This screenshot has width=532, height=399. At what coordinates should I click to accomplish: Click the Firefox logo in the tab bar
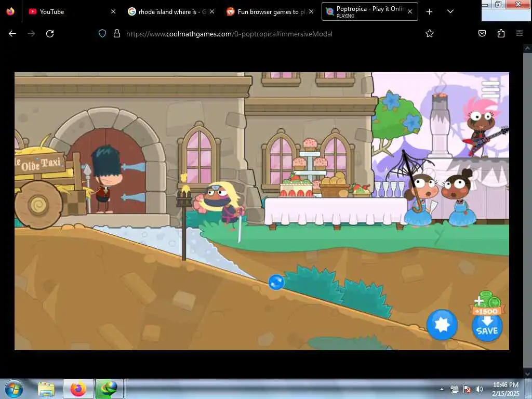click(10, 11)
